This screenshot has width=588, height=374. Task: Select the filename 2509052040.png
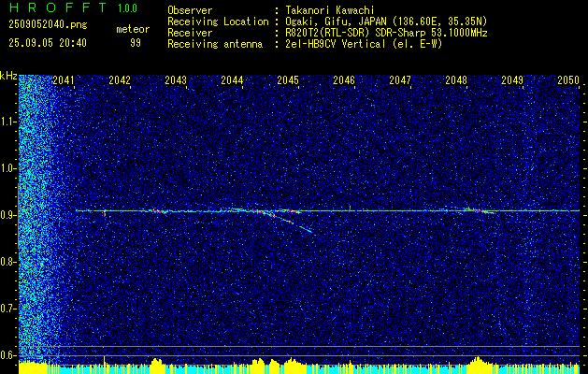tap(48, 24)
